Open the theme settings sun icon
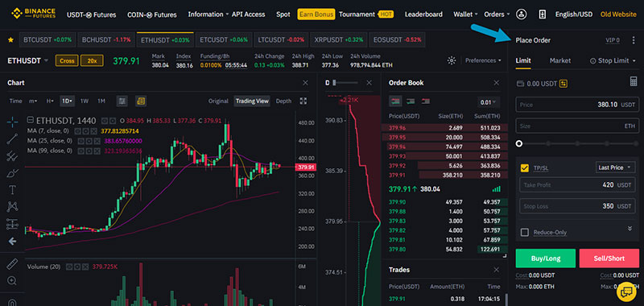The width and height of the screenshot is (644, 306). 452,60
